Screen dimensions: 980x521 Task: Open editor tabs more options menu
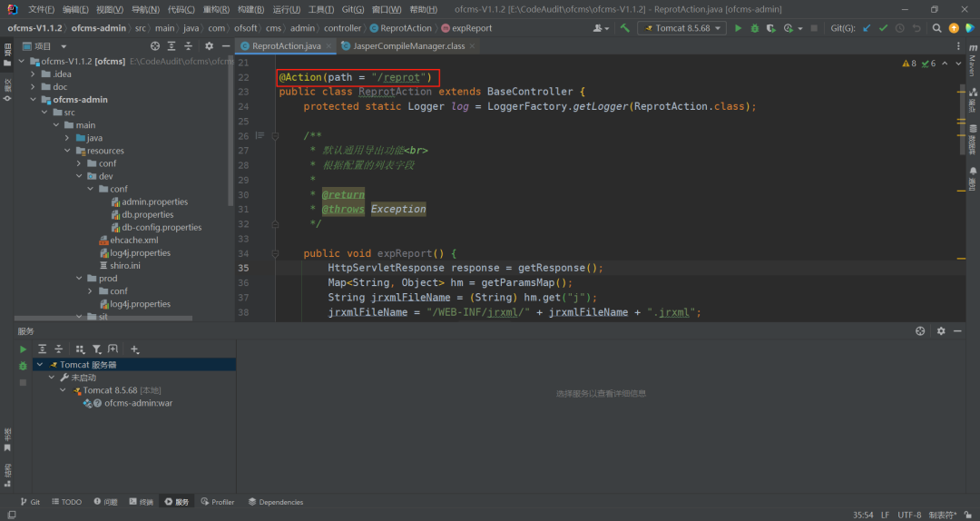(958, 46)
